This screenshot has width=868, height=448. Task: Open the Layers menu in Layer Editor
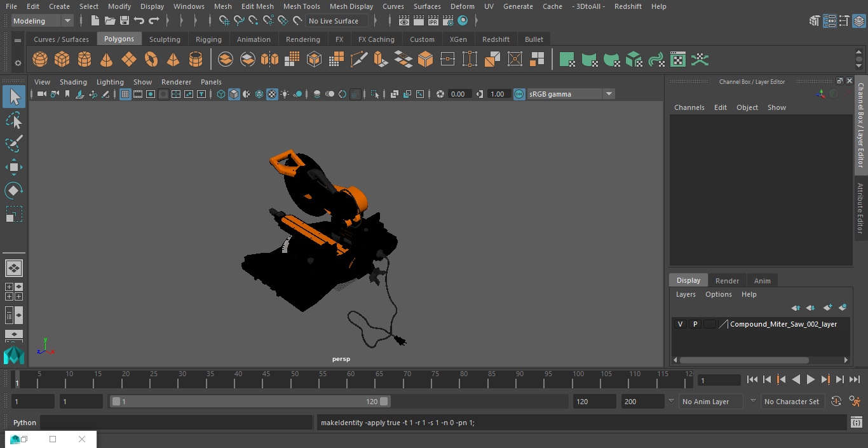click(686, 294)
